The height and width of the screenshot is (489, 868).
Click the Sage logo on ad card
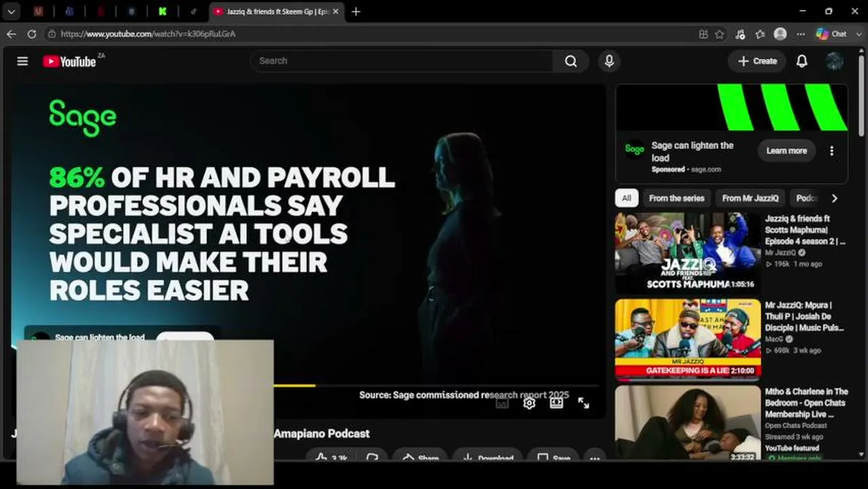coord(634,149)
